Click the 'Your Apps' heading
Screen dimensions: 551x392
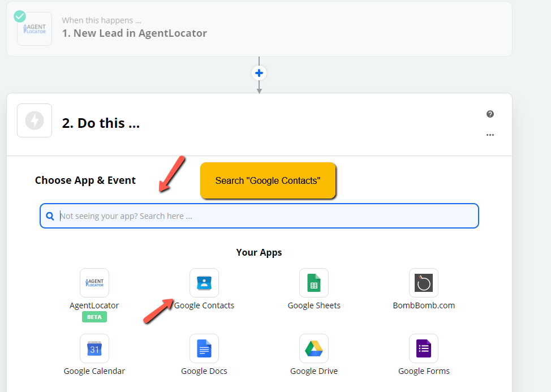[x=259, y=252]
